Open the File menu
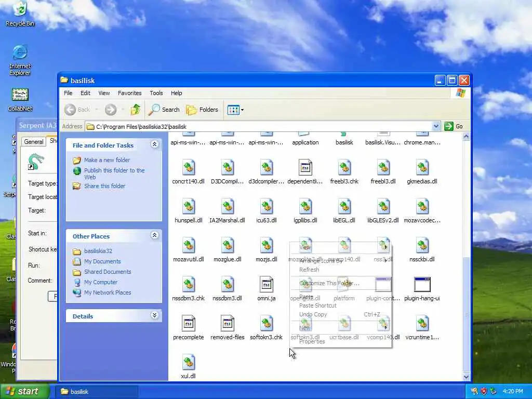 68,93
